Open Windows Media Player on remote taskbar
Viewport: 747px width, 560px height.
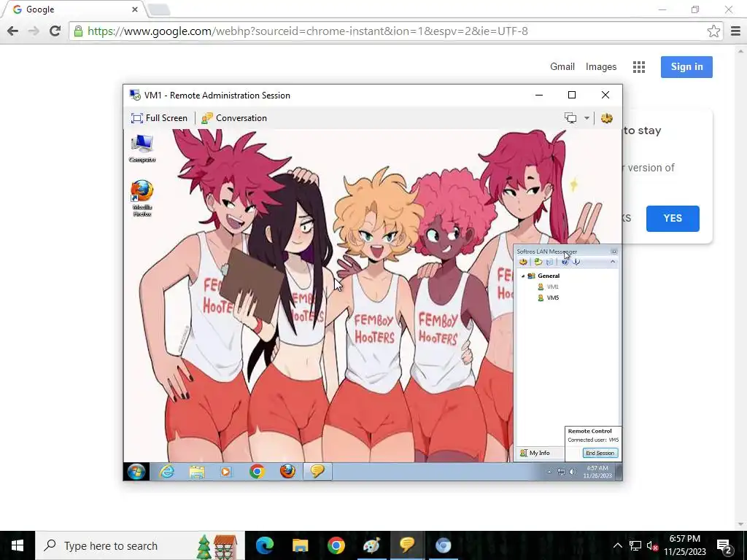(x=226, y=472)
